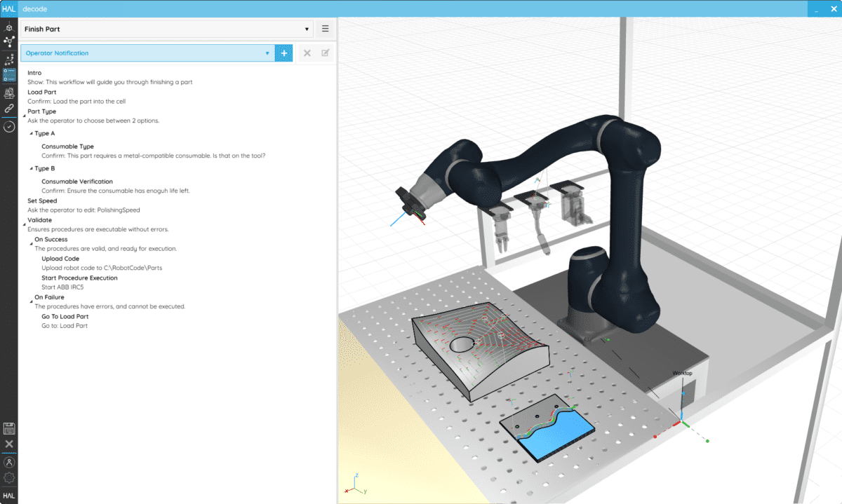Image resolution: width=842 pixels, height=504 pixels.
Task: Open the Finish Part workflow dropdown
Action: click(x=307, y=29)
